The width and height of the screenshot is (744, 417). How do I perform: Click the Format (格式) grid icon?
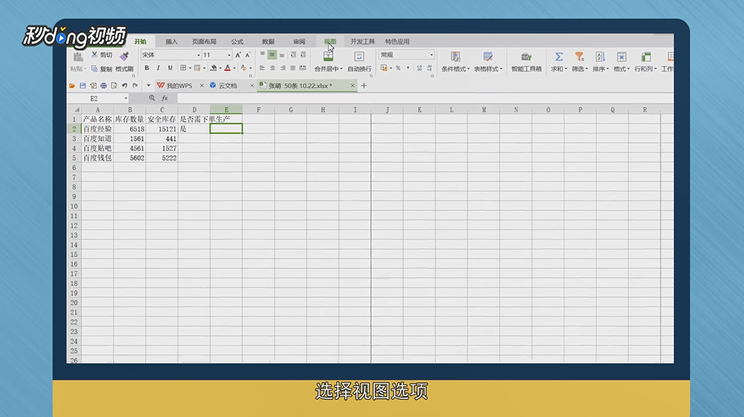[x=621, y=57]
